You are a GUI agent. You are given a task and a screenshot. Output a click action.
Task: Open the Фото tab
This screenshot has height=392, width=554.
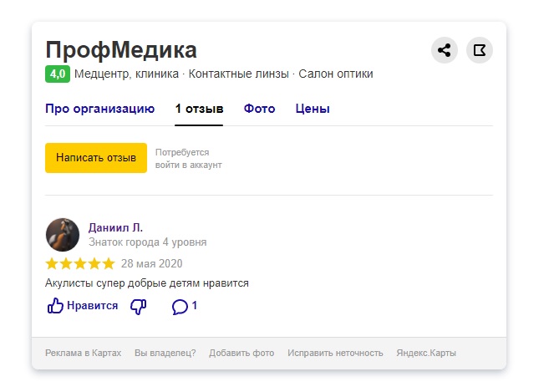[260, 109]
